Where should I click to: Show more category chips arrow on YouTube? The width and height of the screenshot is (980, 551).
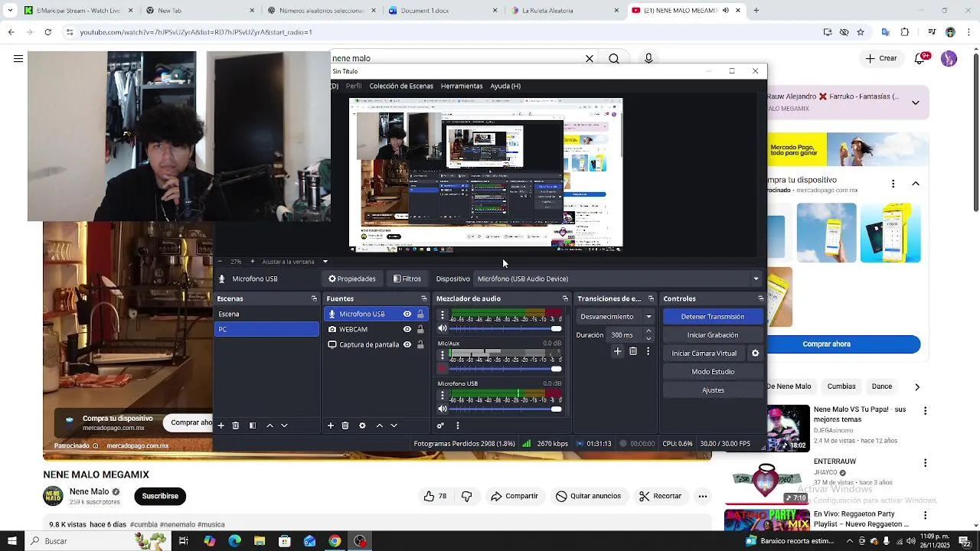(x=917, y=386)
